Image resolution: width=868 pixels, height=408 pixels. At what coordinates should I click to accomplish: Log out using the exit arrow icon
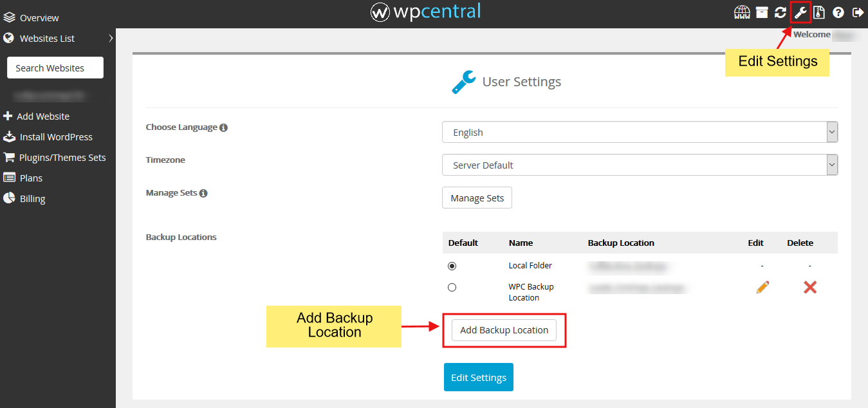point(858,12)
